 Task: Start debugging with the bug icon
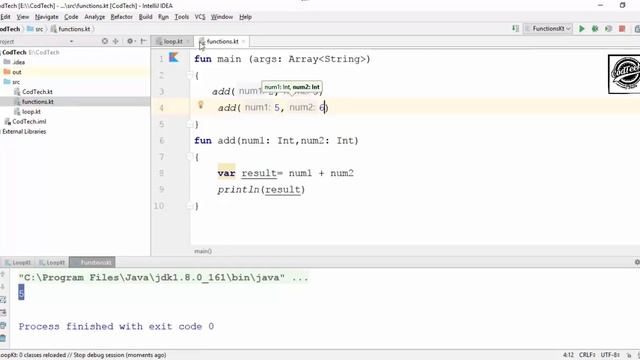(x=595, y=29)
